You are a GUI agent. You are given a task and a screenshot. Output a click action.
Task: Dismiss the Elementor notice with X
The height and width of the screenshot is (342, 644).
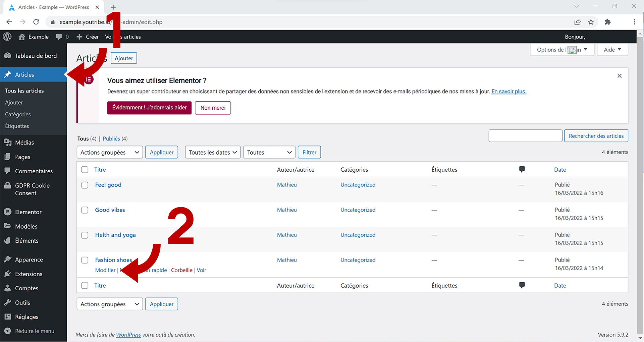pos(619,76)
